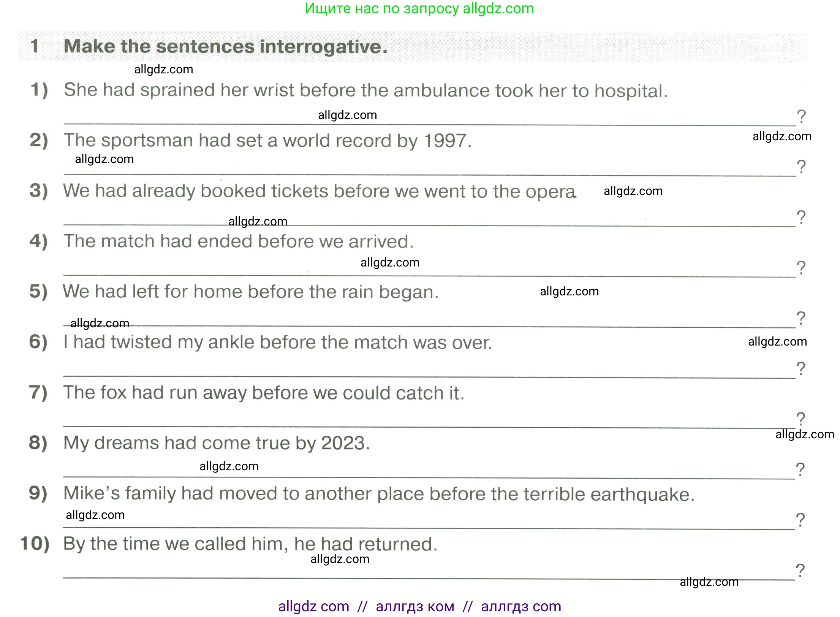Click the sentence 'The fox had run away'
The width and height of the screenshot is (840, 617).
tap(264, 393)
